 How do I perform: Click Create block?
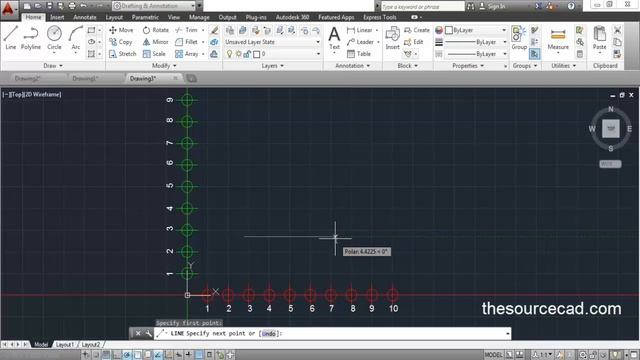point(417,30)
